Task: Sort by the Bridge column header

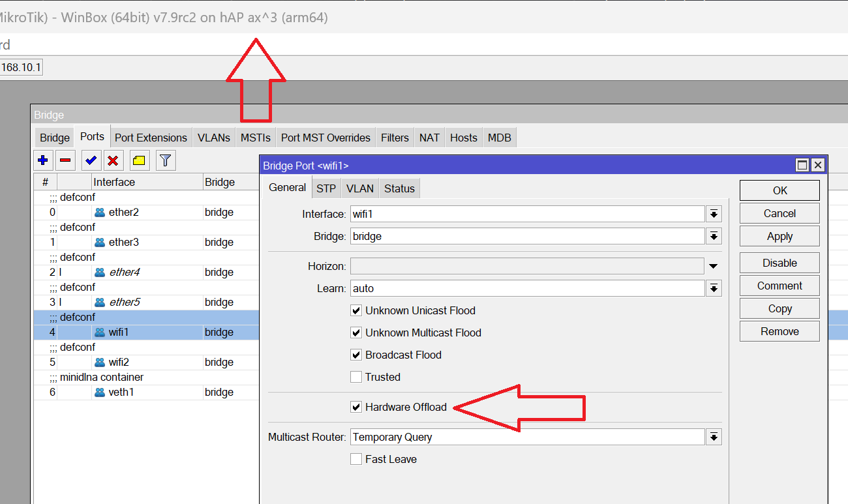Action: click(x=231, y=182)
